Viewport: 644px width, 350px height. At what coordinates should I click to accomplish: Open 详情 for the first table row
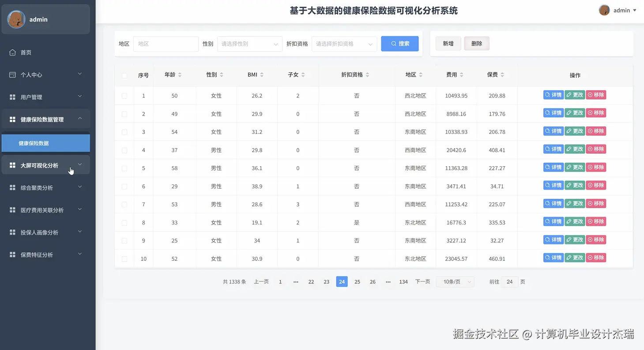pos(553,95)
